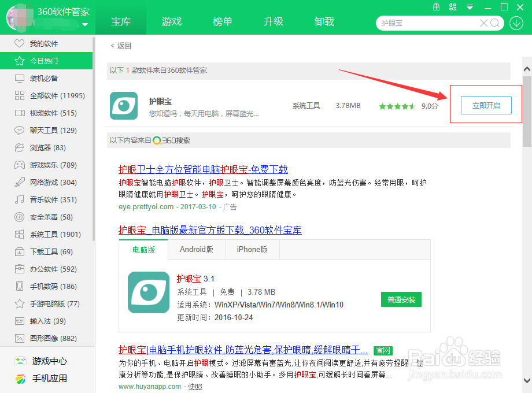Viewport: 532px width, 393px height.
Task: Click 护眼宝 3.1 title link
Action: [195, 279]
